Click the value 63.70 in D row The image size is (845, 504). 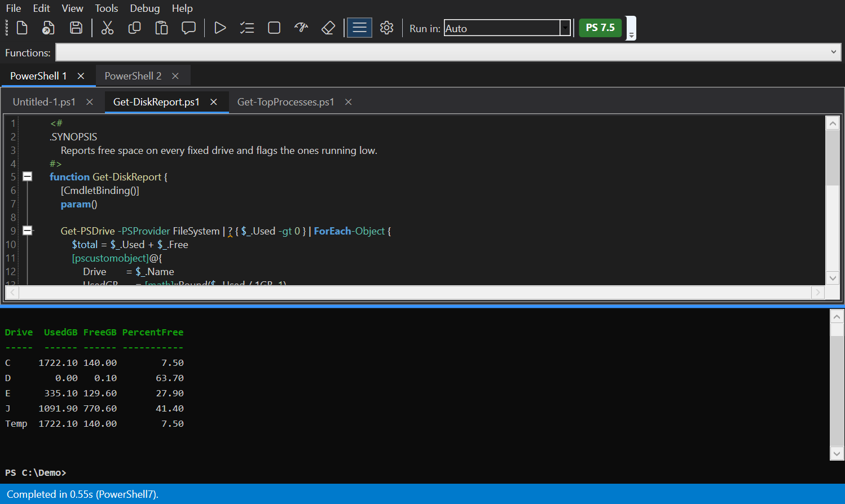170,378
